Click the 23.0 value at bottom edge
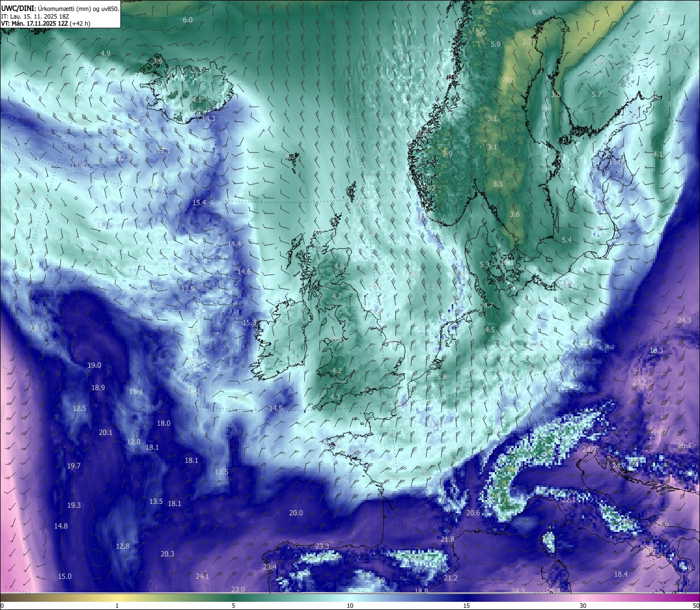The height and width of the screenshot is (610, 700). click(x=238, y=589)
